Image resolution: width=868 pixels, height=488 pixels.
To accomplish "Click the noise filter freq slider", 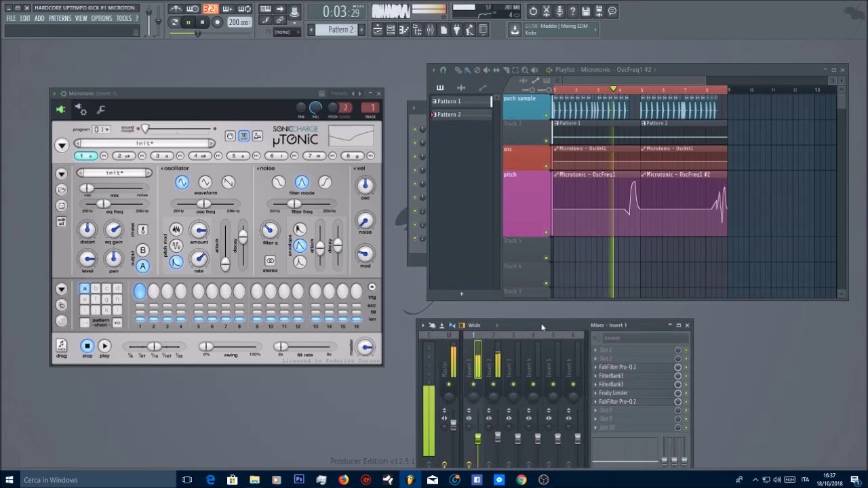I will 301,203.
